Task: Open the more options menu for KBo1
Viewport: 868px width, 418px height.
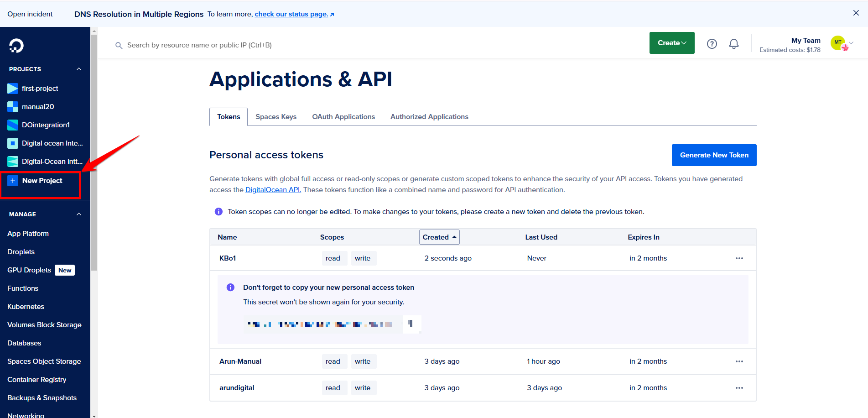Action: coord(739,258)
